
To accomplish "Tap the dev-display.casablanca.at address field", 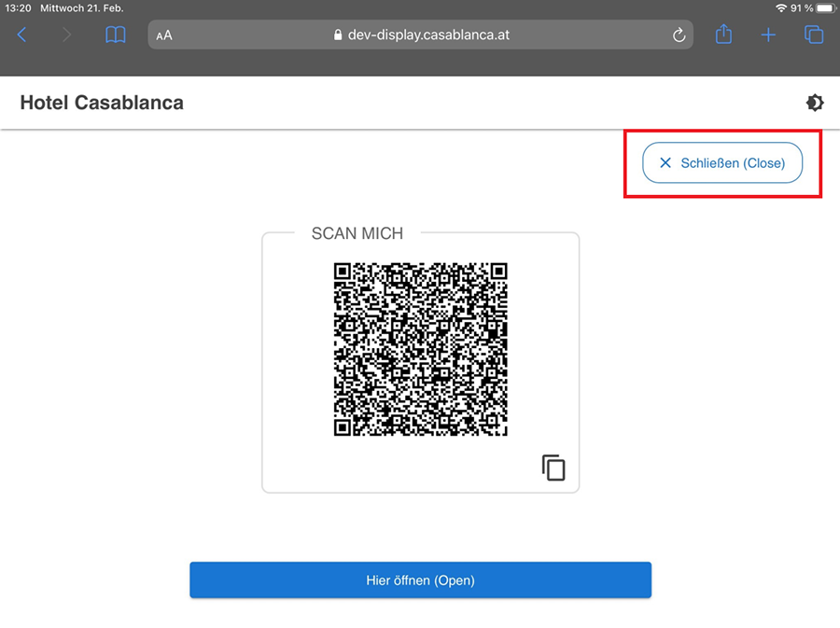I will pyautogui.click(x=427, y=35).
